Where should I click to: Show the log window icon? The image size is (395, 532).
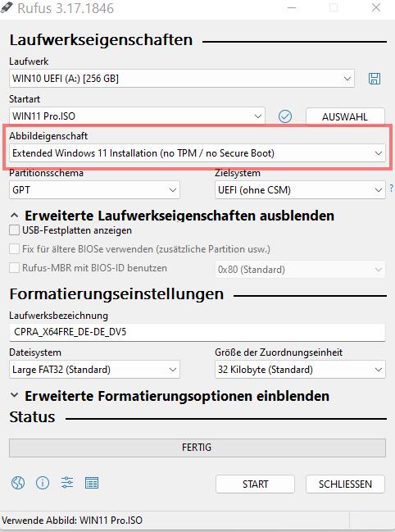point(92,483)
